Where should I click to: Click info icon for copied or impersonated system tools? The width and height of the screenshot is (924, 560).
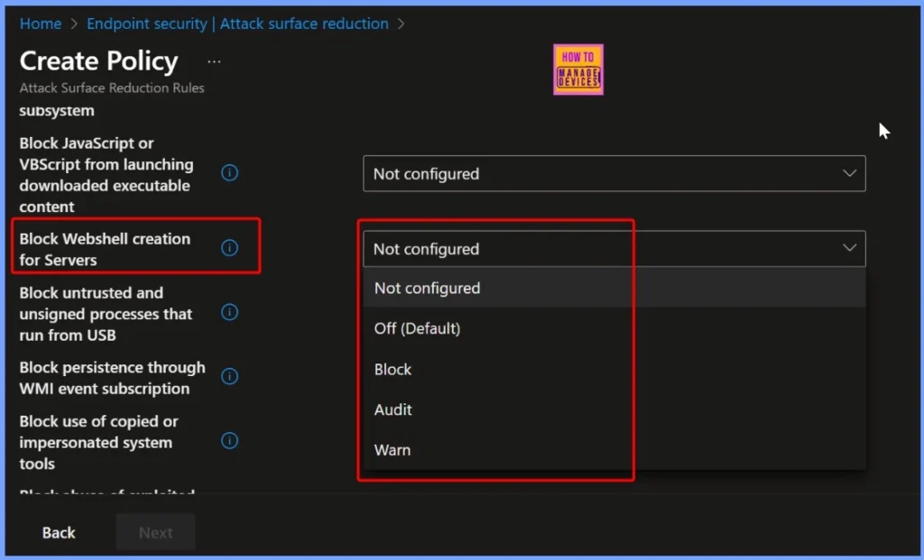click(230, 441)
